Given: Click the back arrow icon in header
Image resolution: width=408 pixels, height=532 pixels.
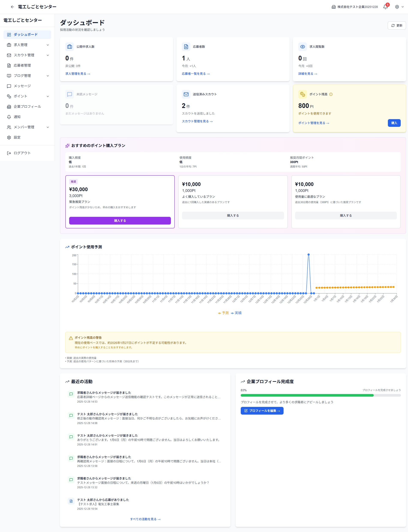Looking at the screenshot, I should point(12,7).
